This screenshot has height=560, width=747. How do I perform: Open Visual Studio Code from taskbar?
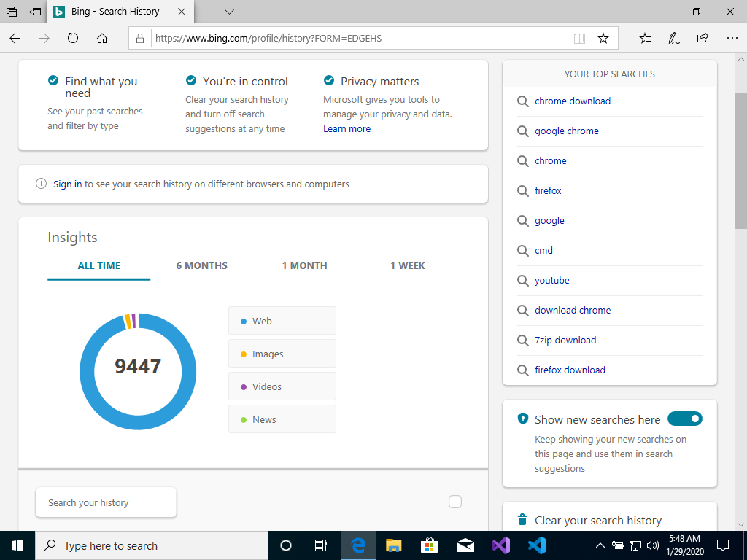[x=537, y=545]
